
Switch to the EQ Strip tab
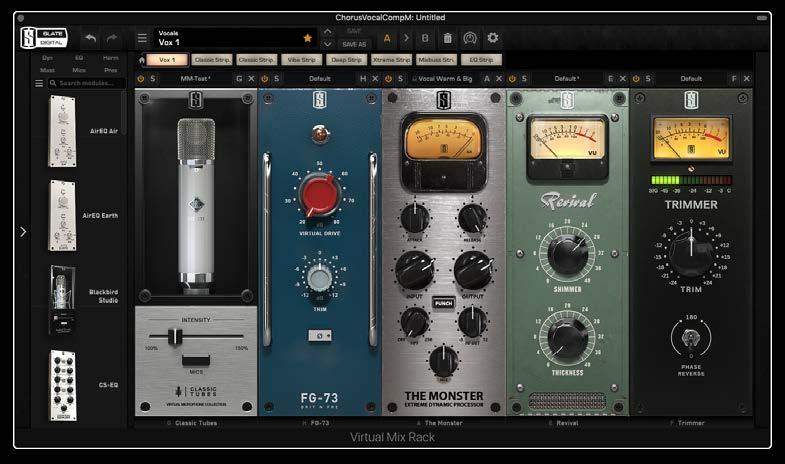pos(481,60)
